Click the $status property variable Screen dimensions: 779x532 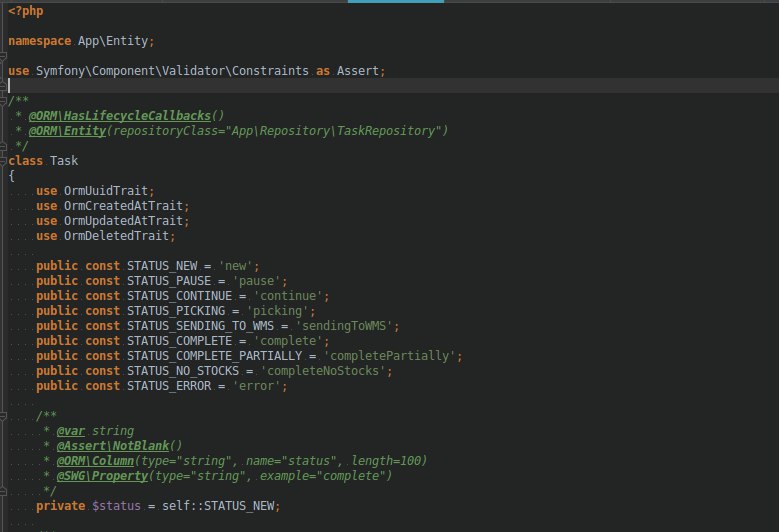[x=116, y=506]
